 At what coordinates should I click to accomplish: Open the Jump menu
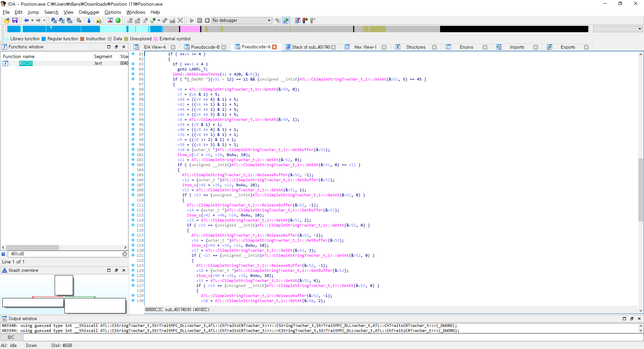[x=33, y=12]
